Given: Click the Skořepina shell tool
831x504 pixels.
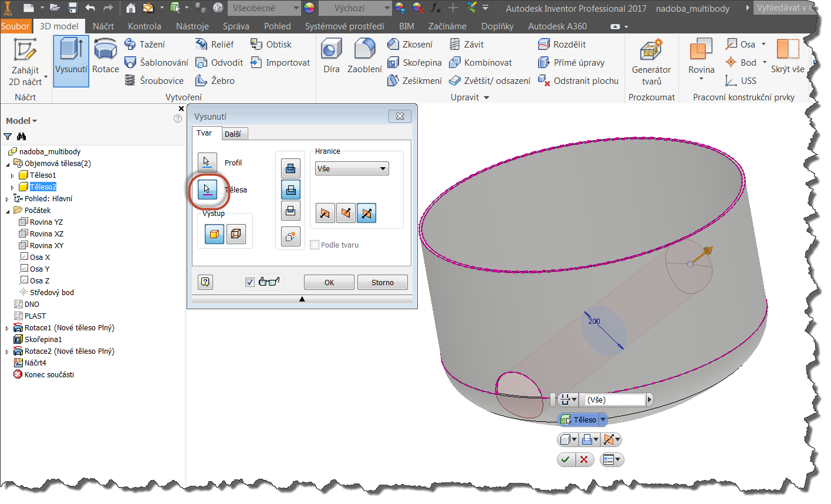Looking at the screenshot, I should 415,63.
